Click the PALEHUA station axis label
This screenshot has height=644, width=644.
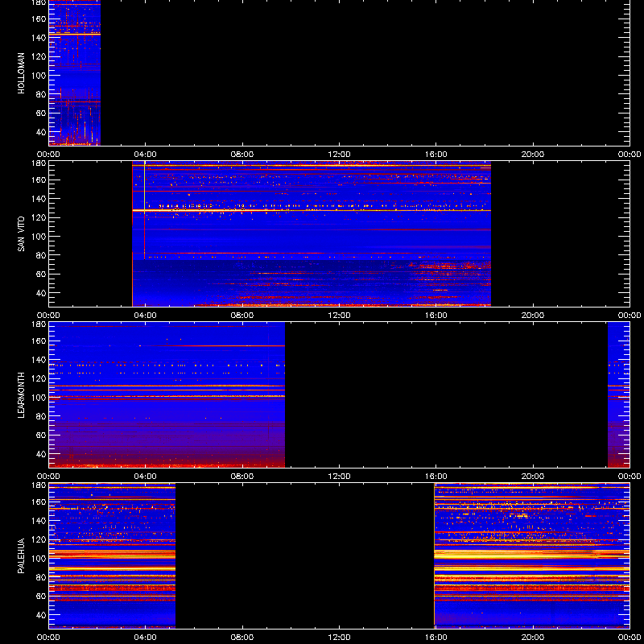pyautogui.click(x=21, y=555)
